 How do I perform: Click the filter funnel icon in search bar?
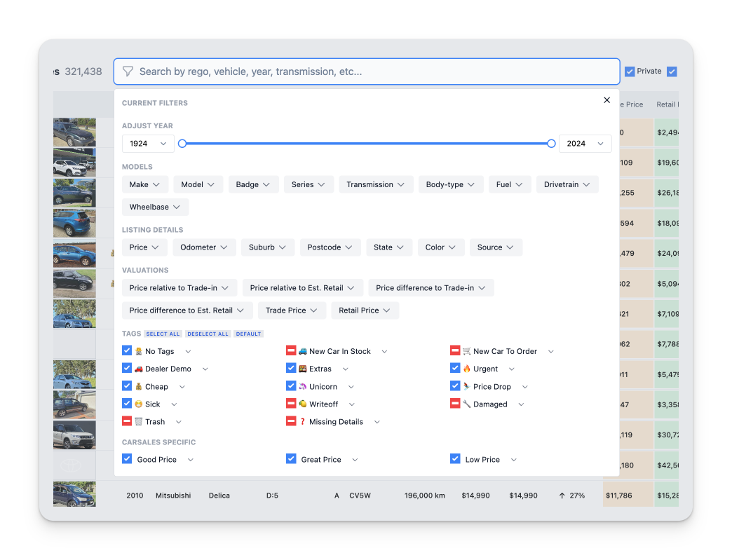click(128, 71)
